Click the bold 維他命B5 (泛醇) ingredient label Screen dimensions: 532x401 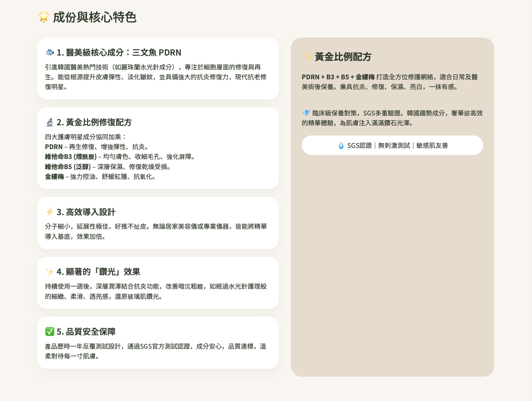(x=68, y=167)
